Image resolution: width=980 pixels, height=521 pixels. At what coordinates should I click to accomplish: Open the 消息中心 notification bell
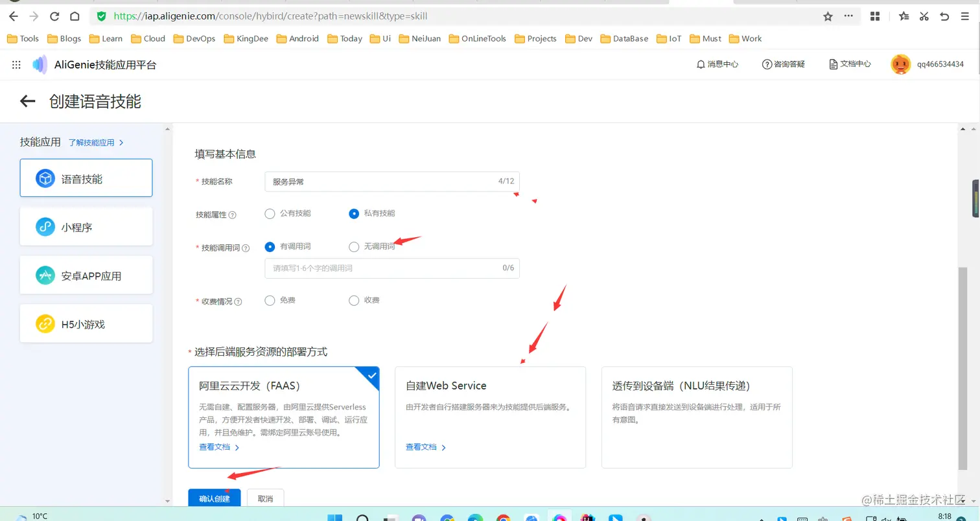coord(717,64)
